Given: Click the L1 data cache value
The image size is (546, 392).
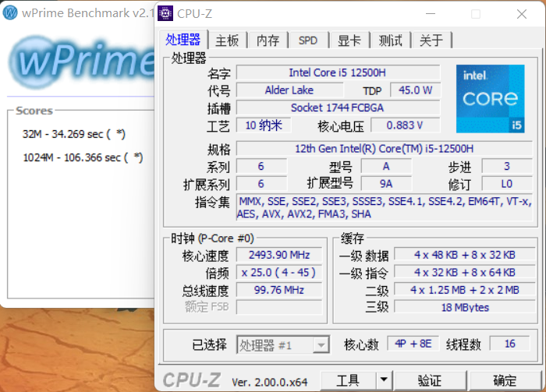Looking at the screenshot, I should (465, 255).
